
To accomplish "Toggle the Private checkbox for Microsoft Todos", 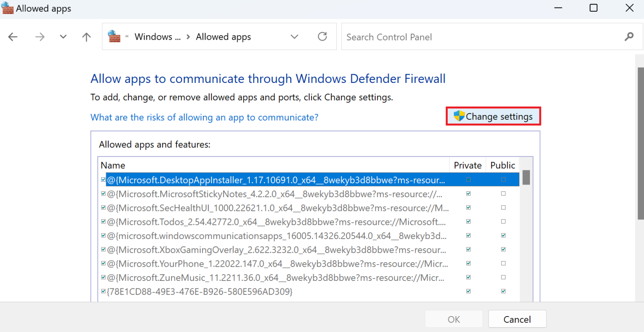I will 468,221.
